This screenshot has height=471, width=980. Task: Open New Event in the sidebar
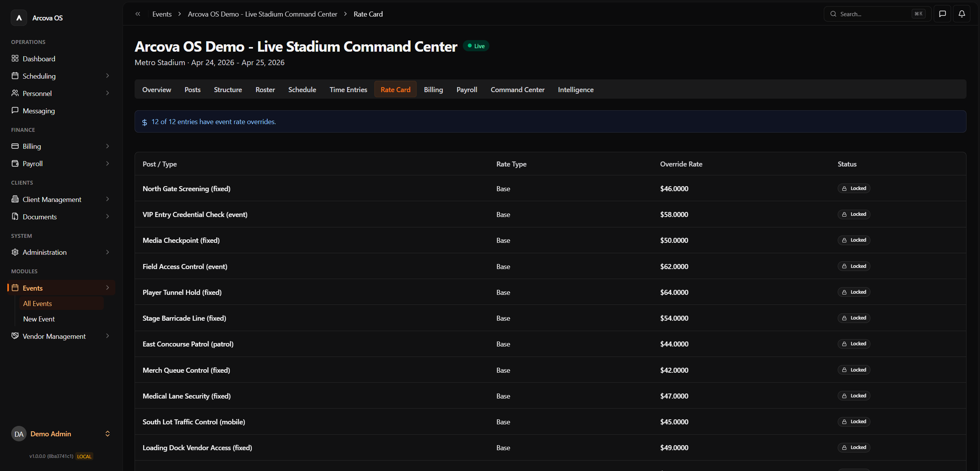click(61, 319)
